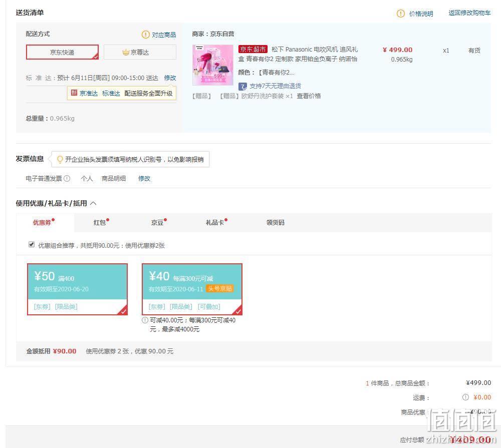Click the 京东超市 red tag
The image size is (501, 448).
tap(253, 49)
